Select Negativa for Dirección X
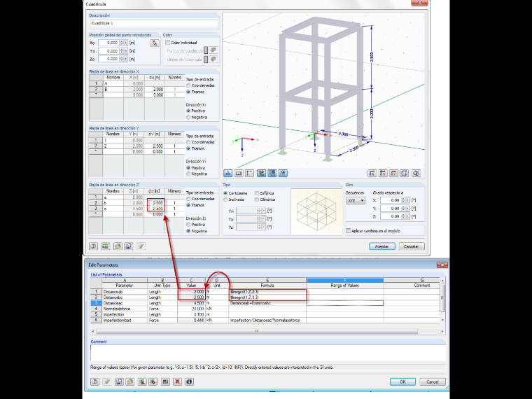532x399 pixels. [188, 117]
